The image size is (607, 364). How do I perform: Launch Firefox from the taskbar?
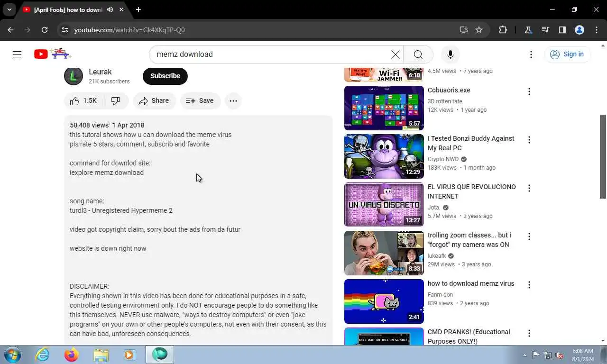click(x=72, y=355)
